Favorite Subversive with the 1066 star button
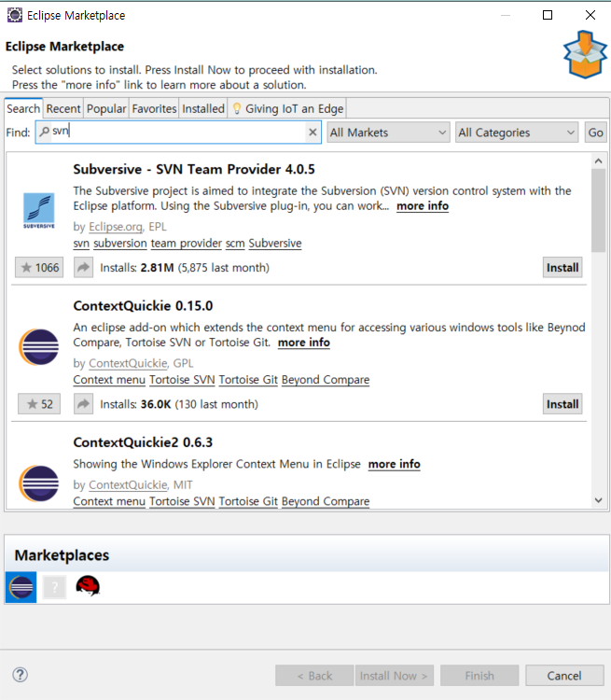 39,268
